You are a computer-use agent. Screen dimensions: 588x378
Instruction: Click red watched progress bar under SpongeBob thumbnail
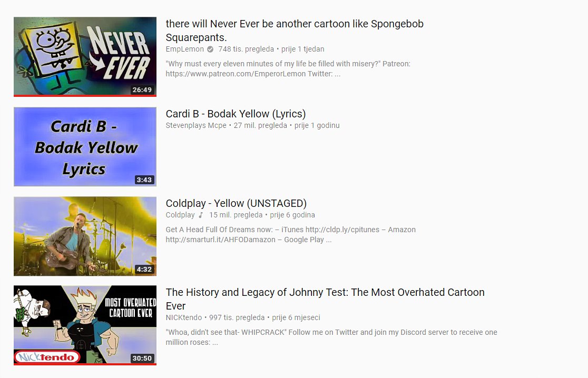coord(85,95)
